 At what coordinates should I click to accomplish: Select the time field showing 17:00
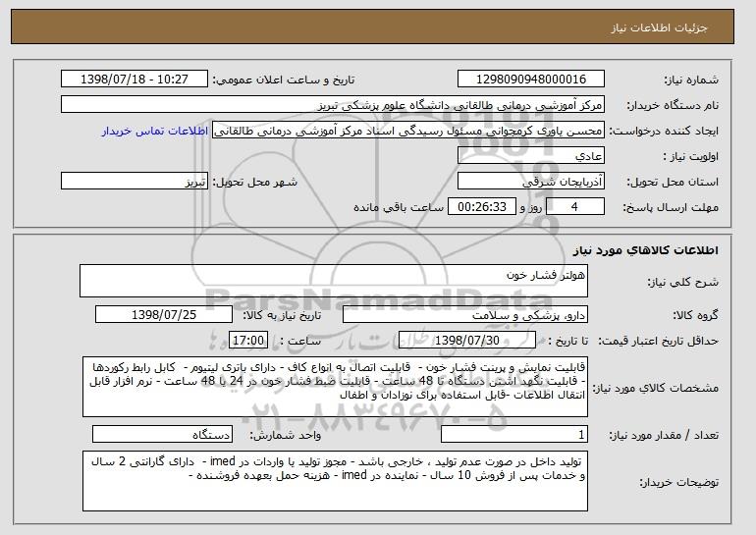point(248,341)
